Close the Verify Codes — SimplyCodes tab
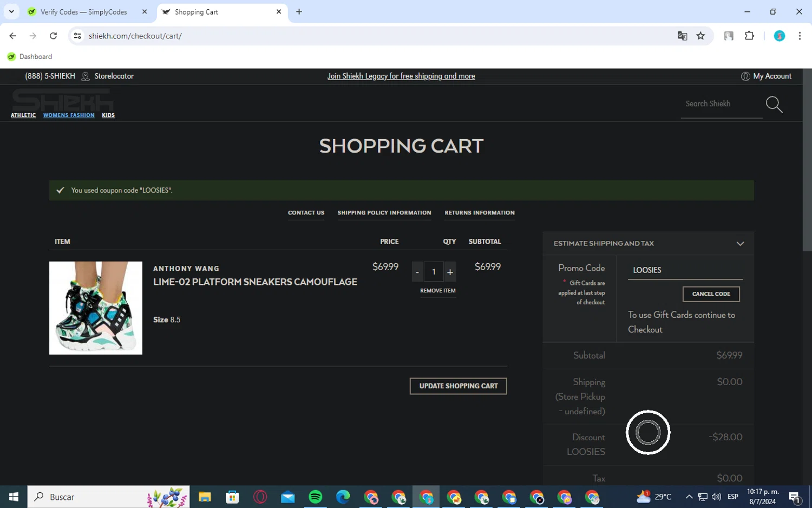 (145, 11)
